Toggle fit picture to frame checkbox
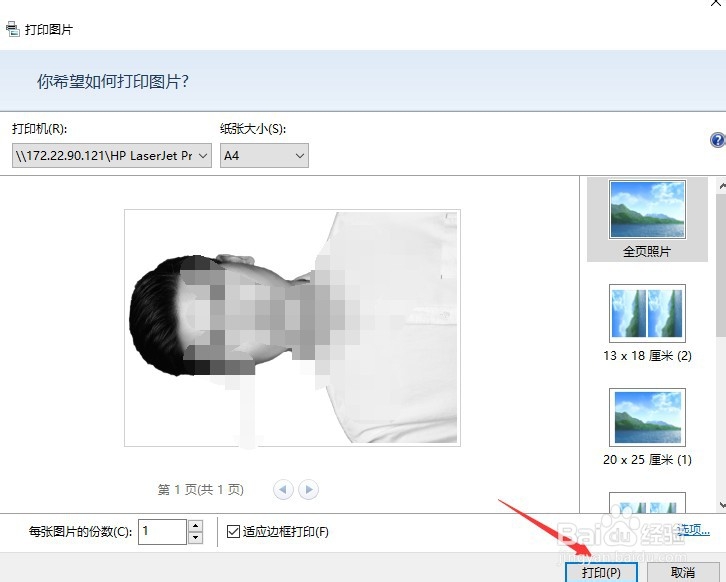Viewport: 726px width, 582px height. click(x=233, y=532)
